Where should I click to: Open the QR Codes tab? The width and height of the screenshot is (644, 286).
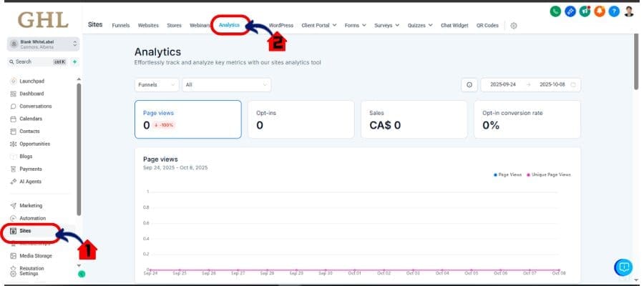click(x=487, y=25)
